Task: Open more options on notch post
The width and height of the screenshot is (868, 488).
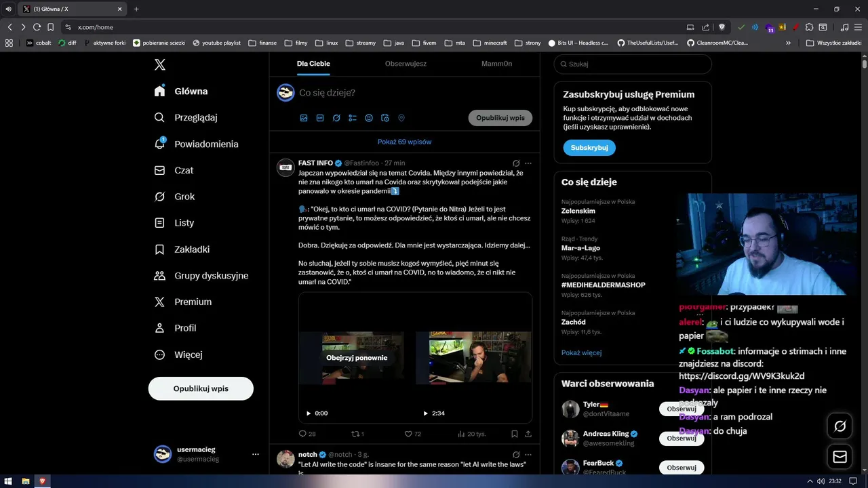Action: point(528,455)
